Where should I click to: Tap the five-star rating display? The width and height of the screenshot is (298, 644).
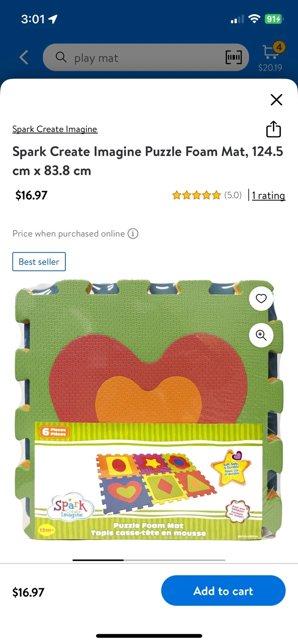[x=196, y=195]
